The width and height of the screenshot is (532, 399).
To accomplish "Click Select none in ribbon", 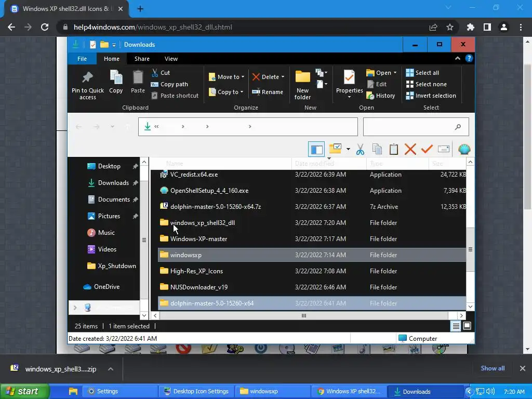I will [426, 84].
